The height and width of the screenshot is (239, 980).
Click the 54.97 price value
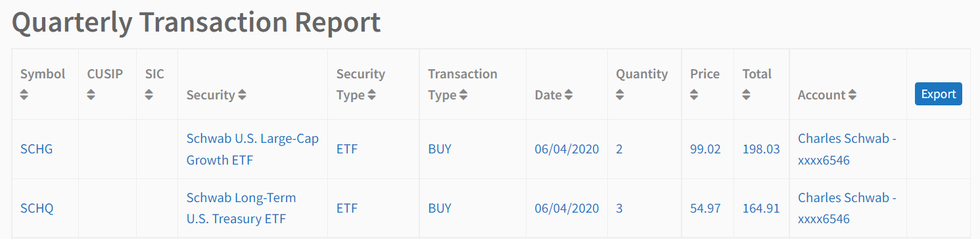pyautogui.click(x=705, y=208)
